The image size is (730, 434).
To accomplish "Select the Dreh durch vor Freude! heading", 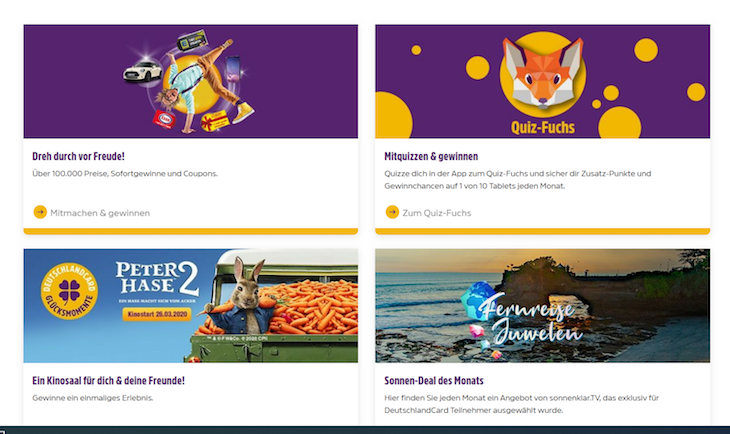I will point(78,156).
